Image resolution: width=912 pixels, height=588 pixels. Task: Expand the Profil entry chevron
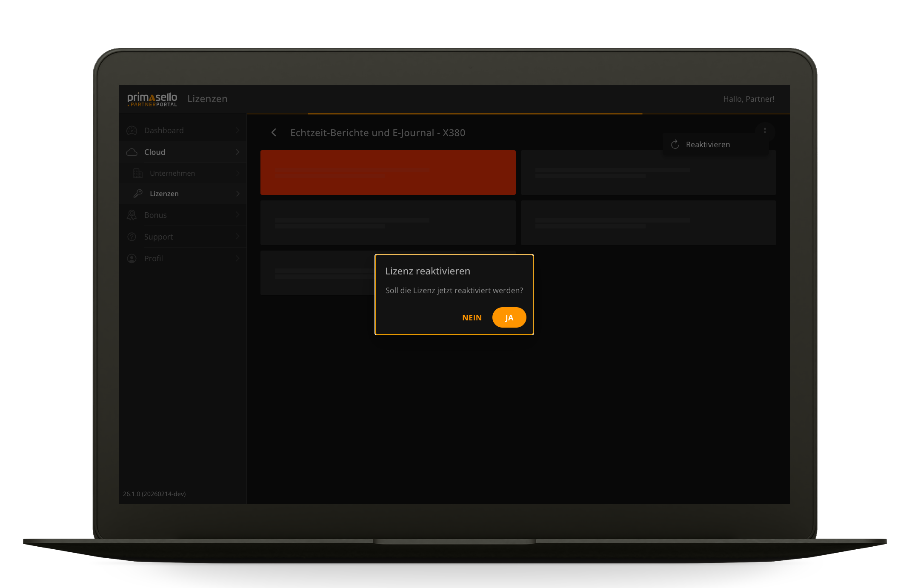coord(237,258)
